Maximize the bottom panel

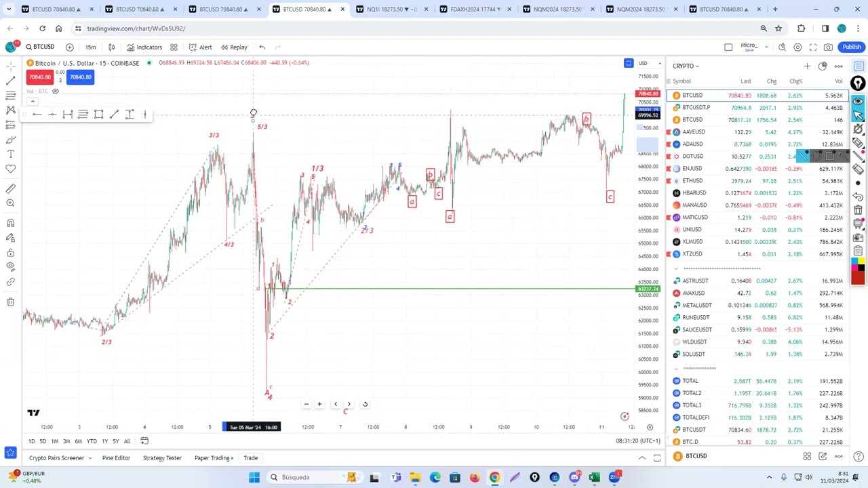pyautogui.click(x=656, y=458)
